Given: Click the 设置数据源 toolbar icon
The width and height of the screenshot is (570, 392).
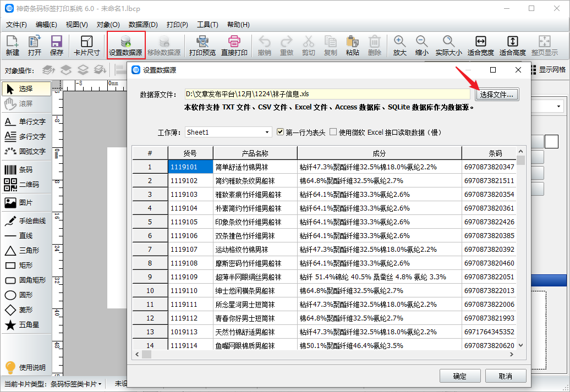Looking at the screenshot, I should click(125, 45).
